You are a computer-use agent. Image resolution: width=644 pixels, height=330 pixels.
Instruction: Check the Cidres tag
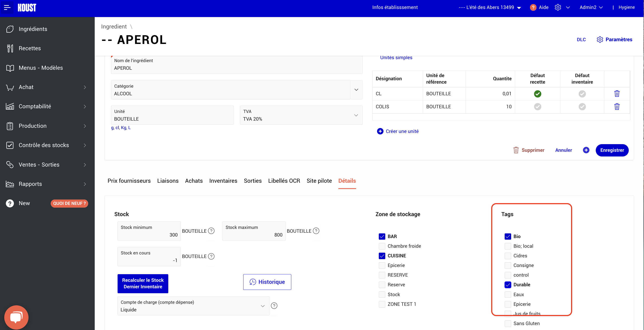[508, 256]
